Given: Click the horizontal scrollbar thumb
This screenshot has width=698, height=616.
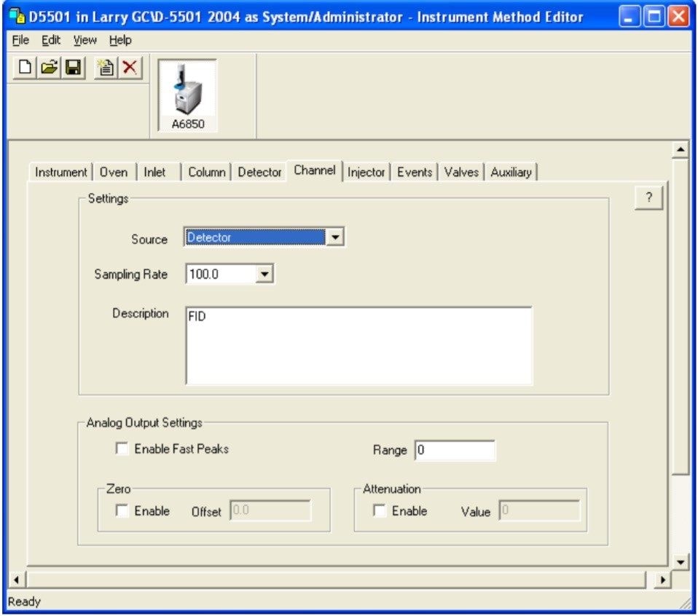Looking at the screenshot, I should 336,580.
